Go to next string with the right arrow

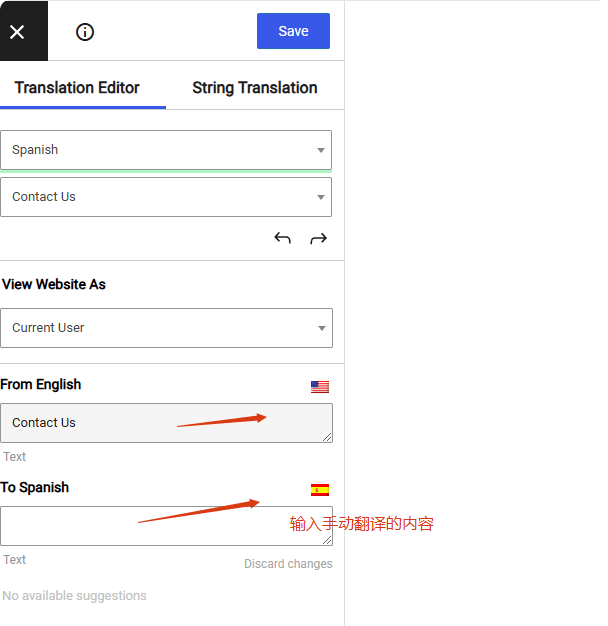click(x=319, y=238)
